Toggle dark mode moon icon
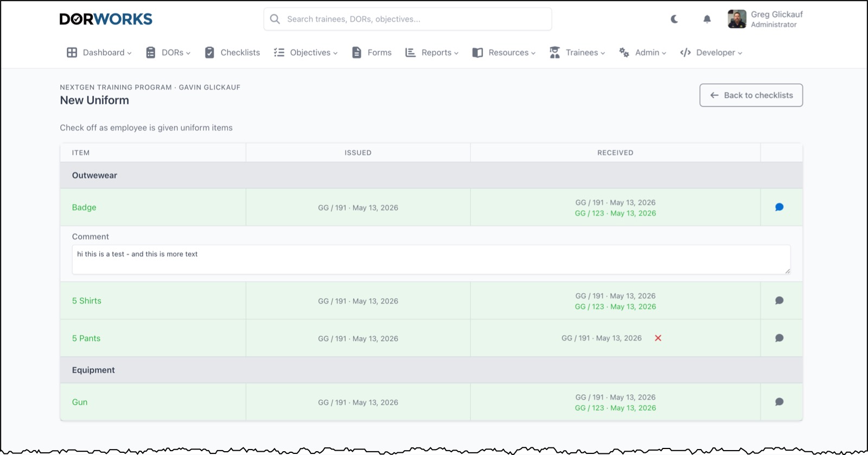 [x=674, y=19]
